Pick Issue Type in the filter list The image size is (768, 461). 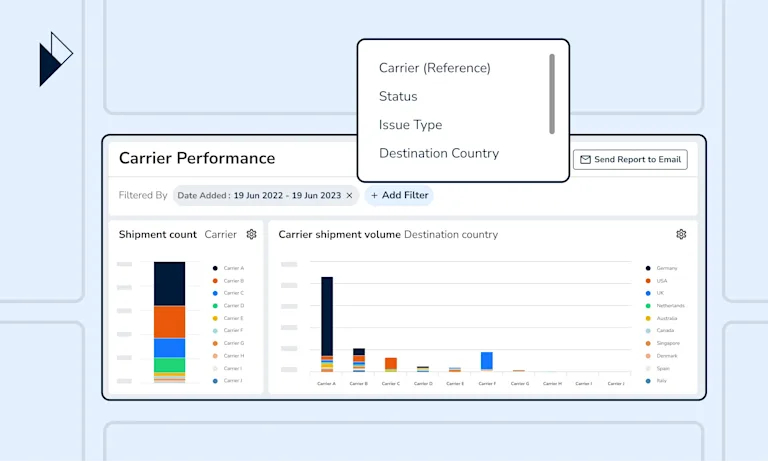[410, 125]
